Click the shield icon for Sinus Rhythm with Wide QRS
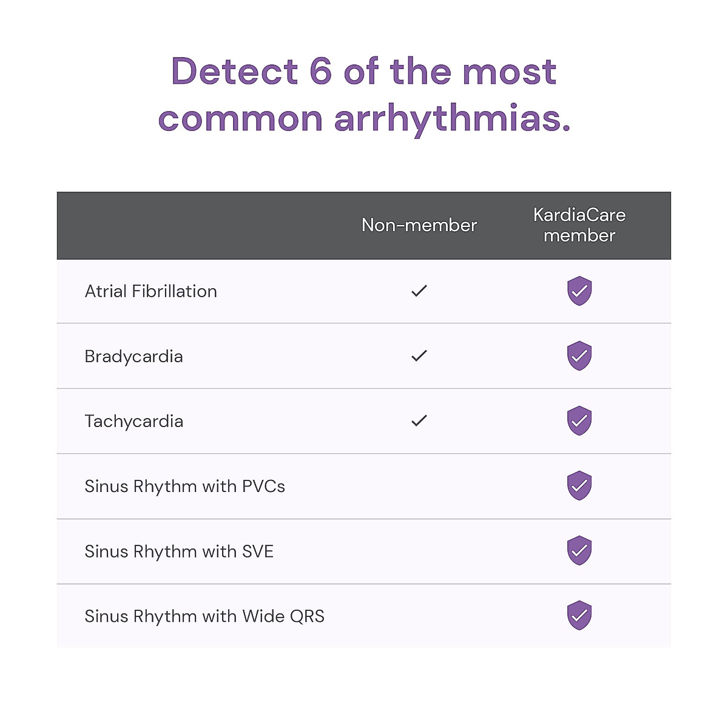This screenshot has height=728, width=728. (579, 616)
